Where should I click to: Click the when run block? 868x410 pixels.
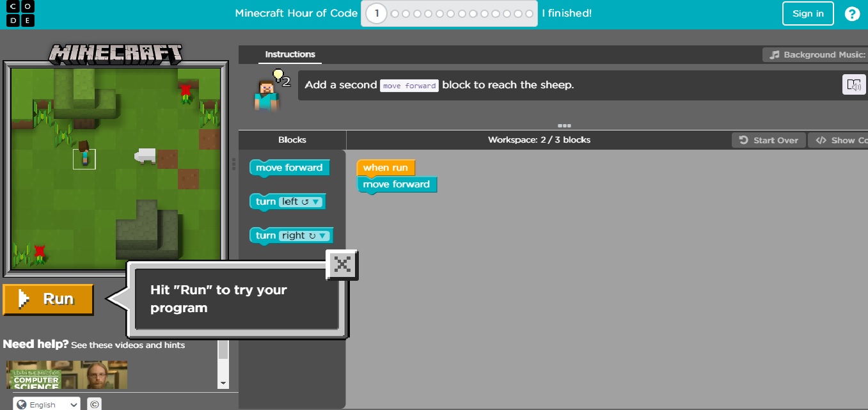pos(386,168)
